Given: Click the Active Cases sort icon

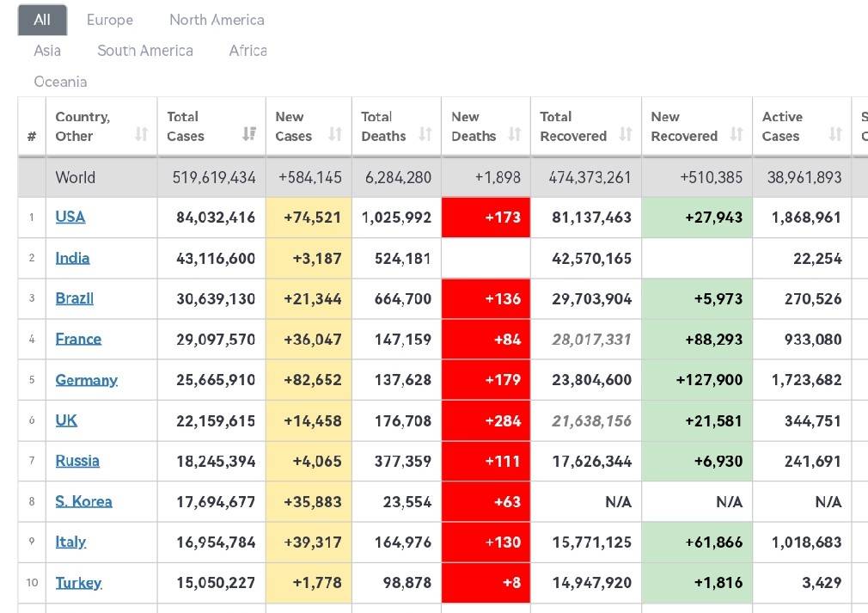Looking at the screenshot, I should coord(835,134).
